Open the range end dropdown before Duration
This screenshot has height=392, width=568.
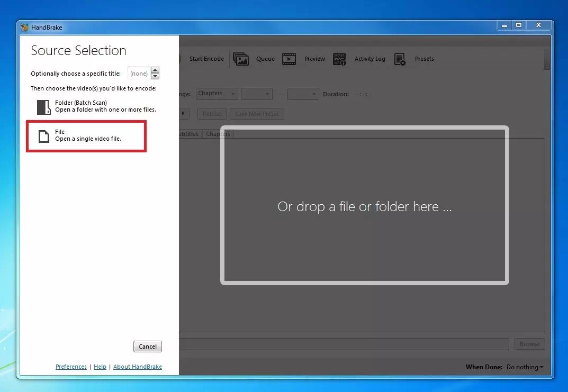point(303,94)
